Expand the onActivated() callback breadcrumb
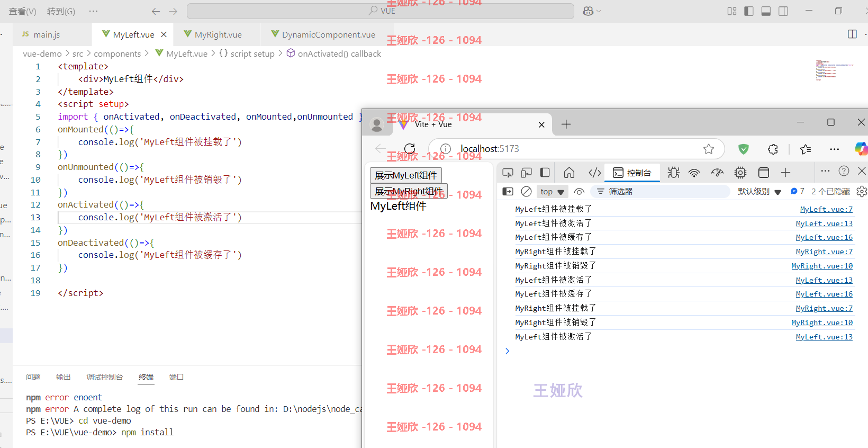The width and height of the screenshot is (868, 448). pos(334,53)
